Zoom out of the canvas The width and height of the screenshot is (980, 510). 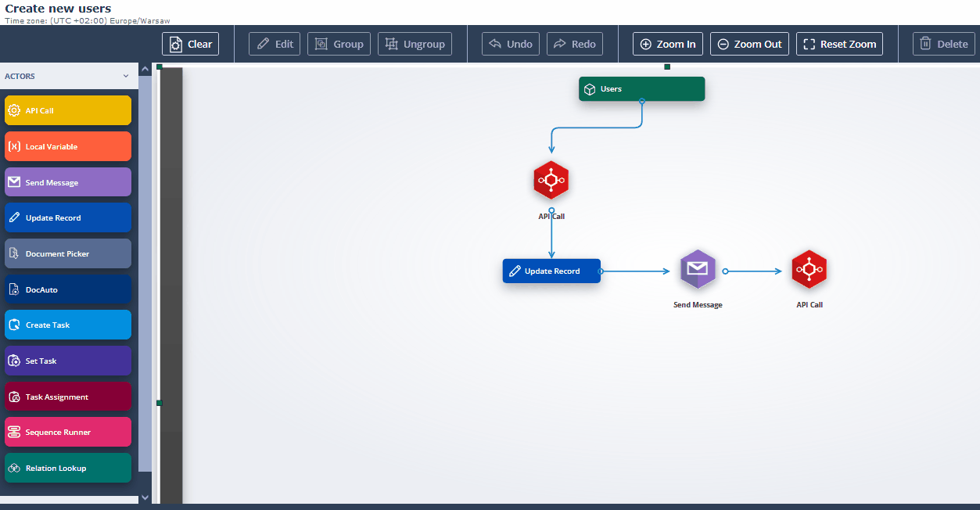749,44
